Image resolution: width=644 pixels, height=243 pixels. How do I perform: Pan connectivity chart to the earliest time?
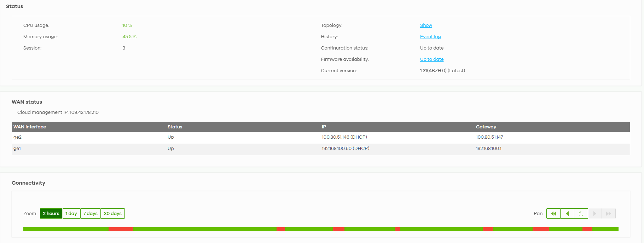(553, 214)
